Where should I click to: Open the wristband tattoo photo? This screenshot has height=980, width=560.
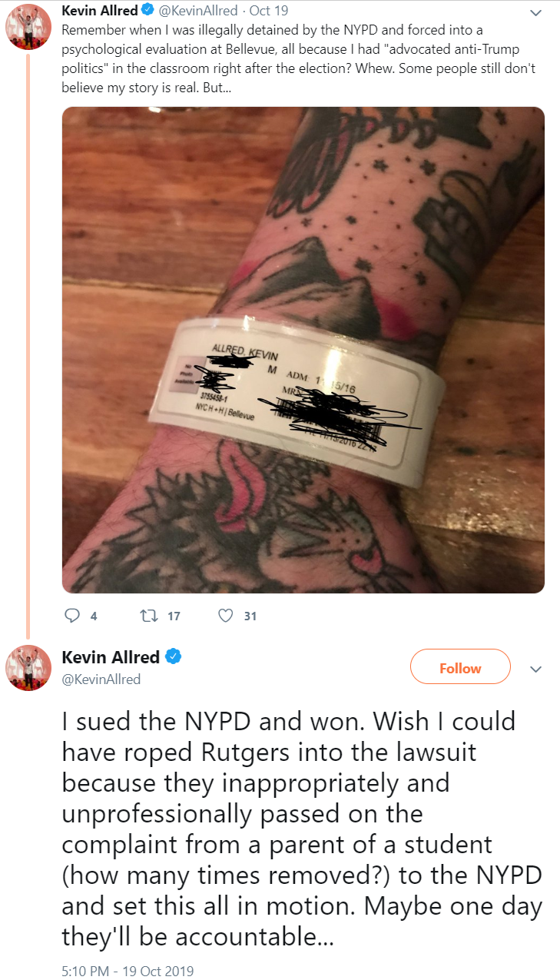tap(303, 350)
